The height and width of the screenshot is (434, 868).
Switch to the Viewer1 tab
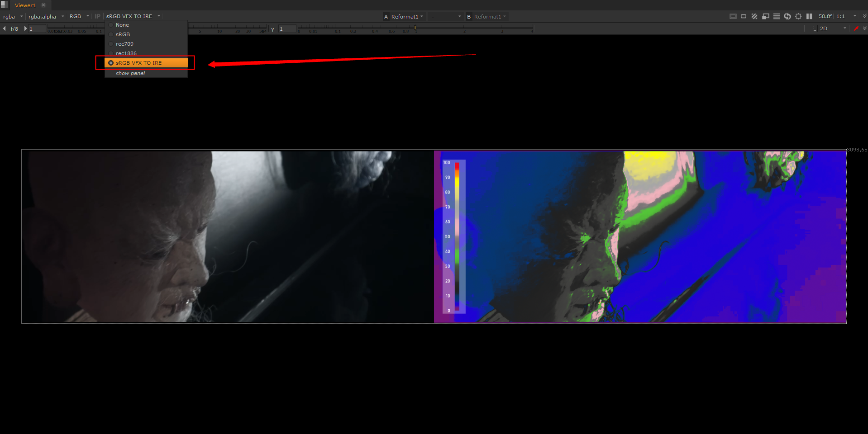point(25,5)
